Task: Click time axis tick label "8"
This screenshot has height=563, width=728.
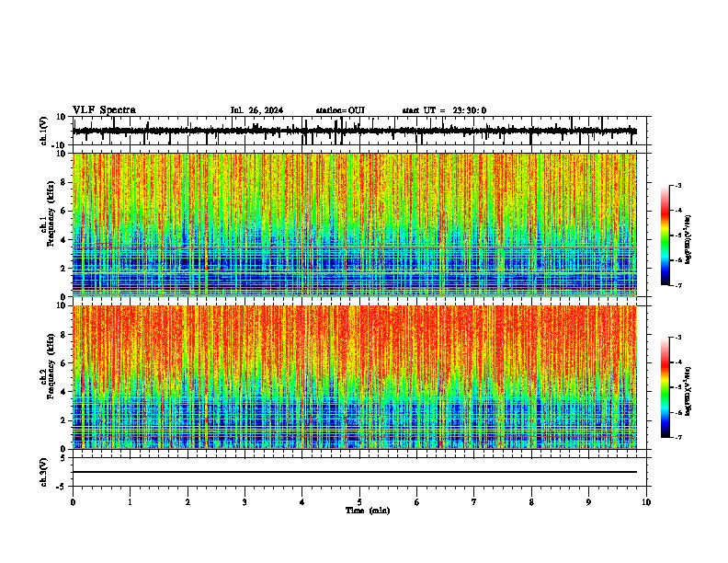Action: [531, 502]
